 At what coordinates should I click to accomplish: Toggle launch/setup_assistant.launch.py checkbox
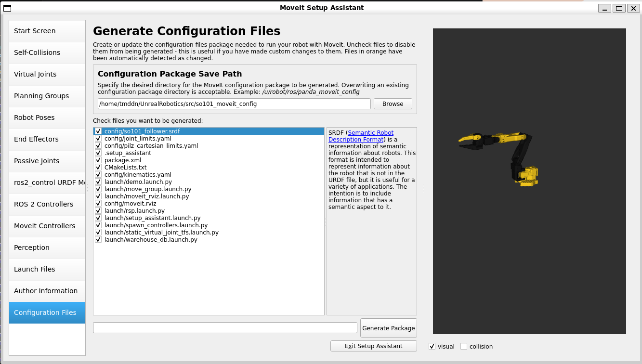(98, 218)
